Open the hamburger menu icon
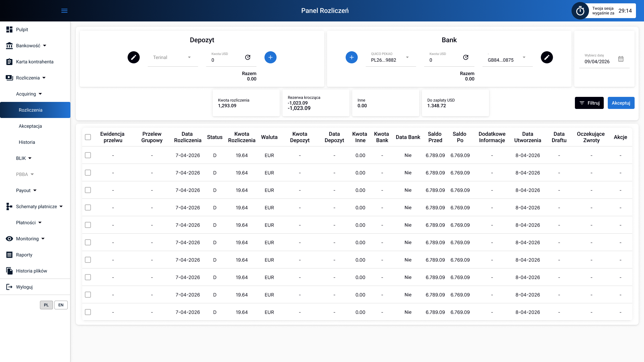This screenshot has height=362, width=644. pos(64,11)
